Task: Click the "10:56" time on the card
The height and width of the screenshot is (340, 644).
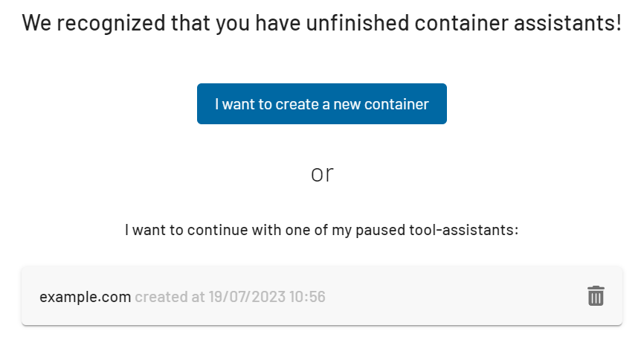Action: 307,296
